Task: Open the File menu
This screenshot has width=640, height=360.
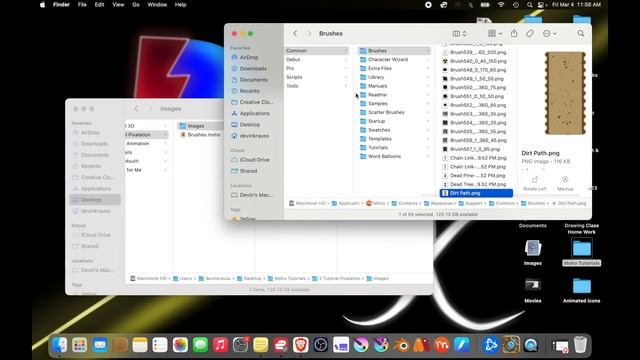Action: (x=82, y=4)
